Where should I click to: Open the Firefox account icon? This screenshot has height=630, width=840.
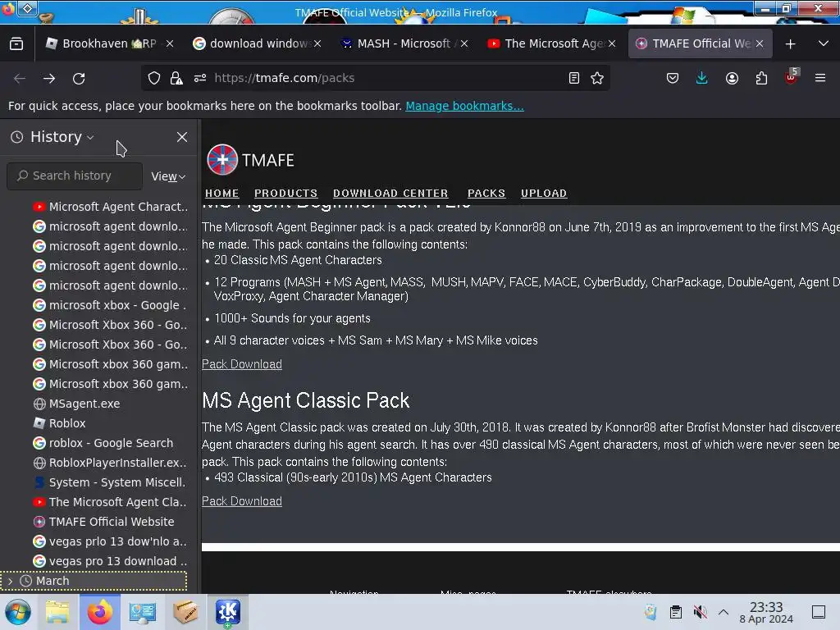click(x=732, y=78)
